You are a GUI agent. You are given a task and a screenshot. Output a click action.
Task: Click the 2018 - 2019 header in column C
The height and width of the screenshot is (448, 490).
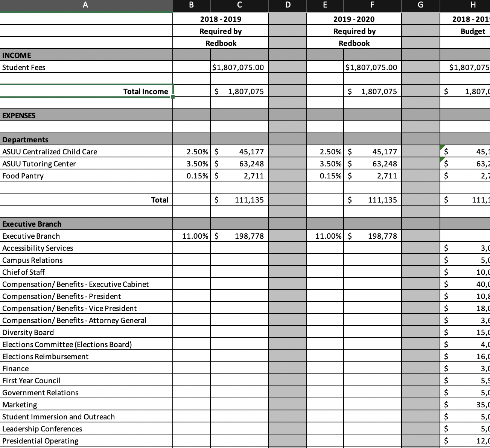[221, 19]
